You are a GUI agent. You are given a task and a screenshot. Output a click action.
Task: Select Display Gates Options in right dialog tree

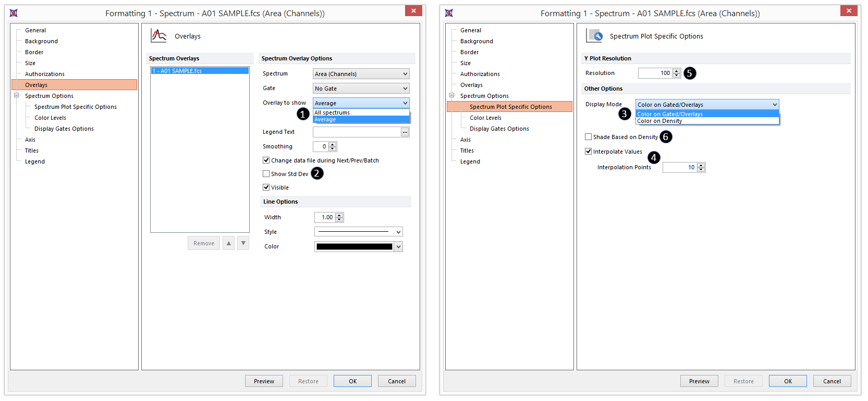499,129
